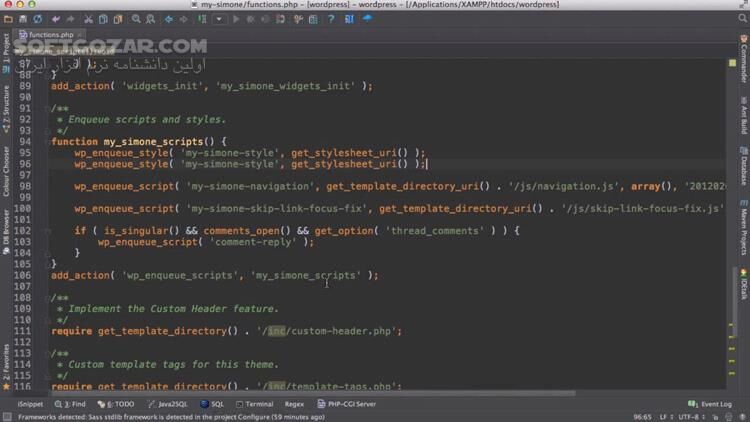Select the functions.php editor tab
The image size is (750, 422).
click(x=50, y=35)
